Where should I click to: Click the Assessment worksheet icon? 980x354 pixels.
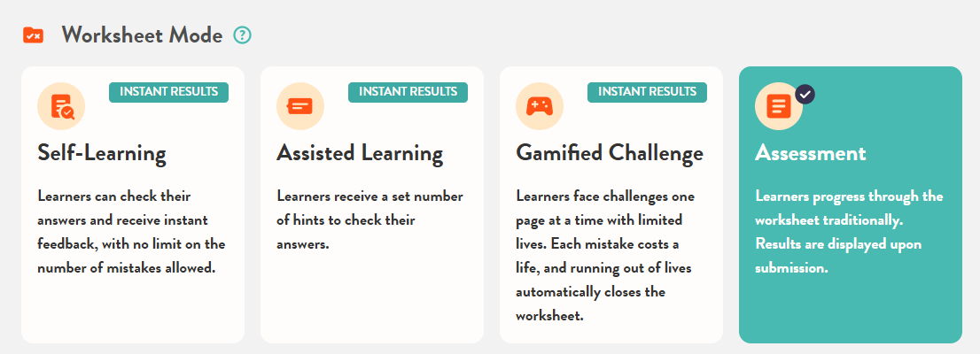pos(778,106)
